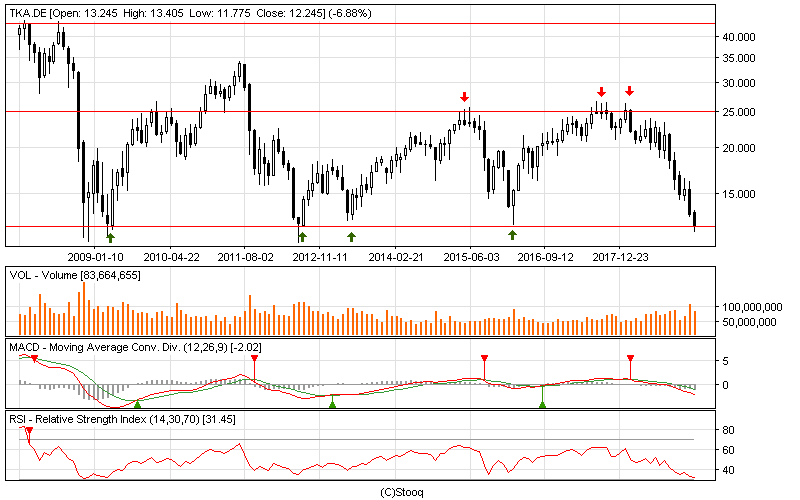Select the 15.000 price axis label
Image resolution: width=800 pixels, height=500 pixels.
pos(738,194)
